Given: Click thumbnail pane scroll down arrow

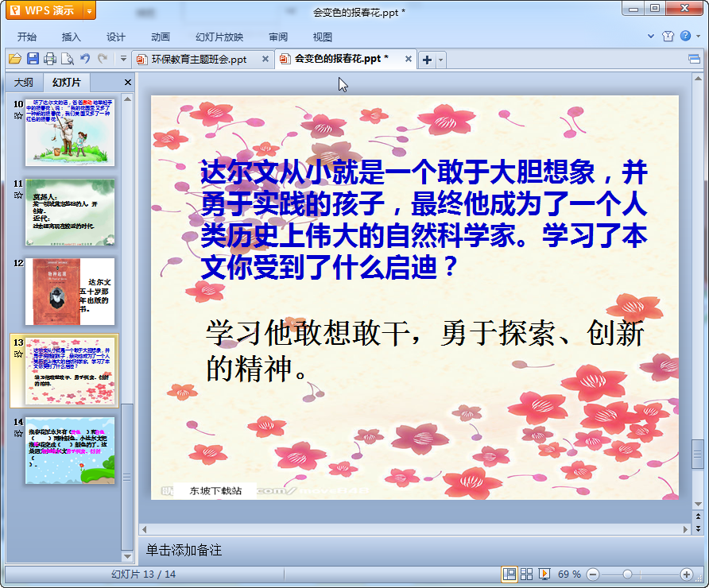Looking at the screenshot, I should [x=127, y=557].
